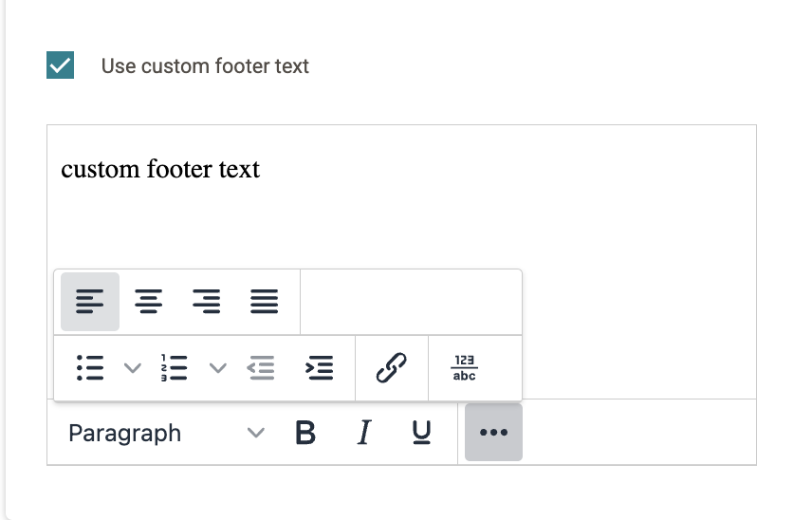Toggle italic formatting
Image resolution: width=812 pixels, height=520 pixels.
click(x=364, y=433)
